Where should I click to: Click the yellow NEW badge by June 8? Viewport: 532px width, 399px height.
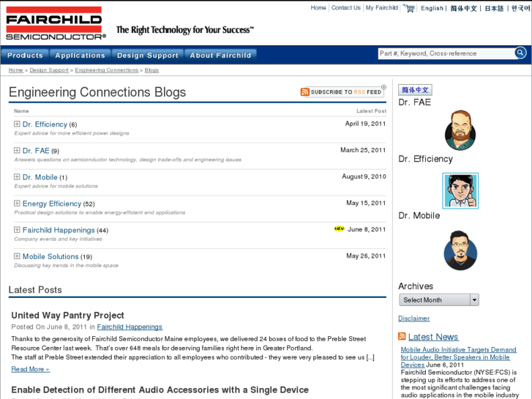(340, 228)
